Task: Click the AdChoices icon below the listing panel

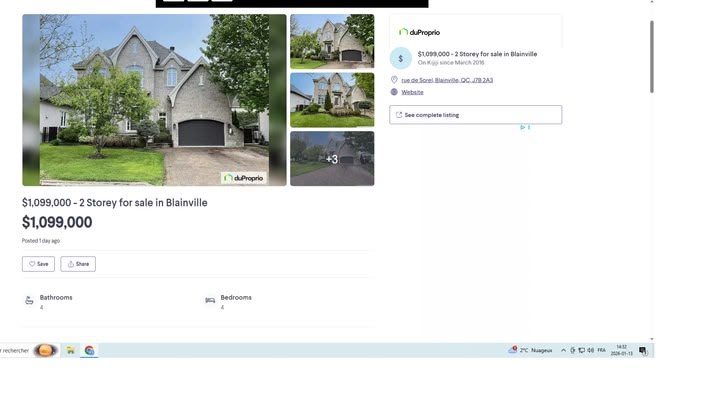Action: coord(524,127)
